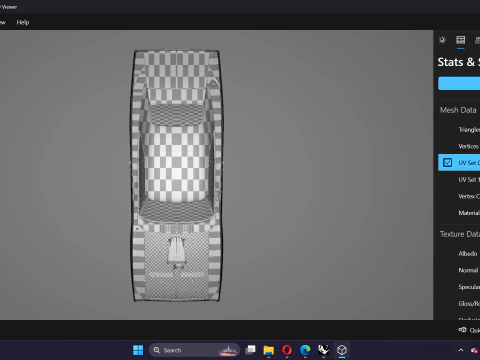
Task: Click the Quick Animations icon in bottom bar
Action: (462, 330)
